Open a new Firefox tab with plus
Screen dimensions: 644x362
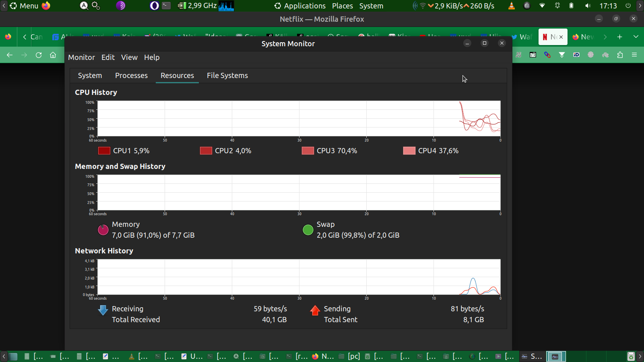[x=619, y=37]
